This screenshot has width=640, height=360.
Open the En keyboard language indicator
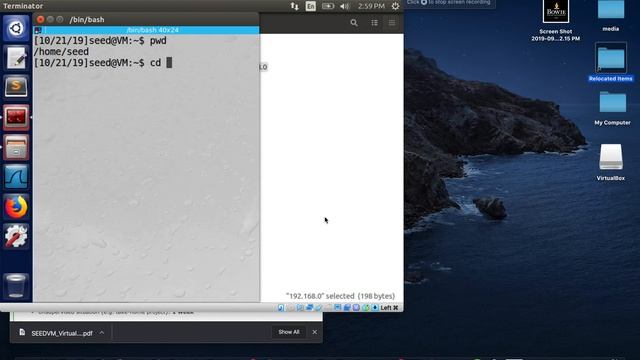tap(311, 6)
